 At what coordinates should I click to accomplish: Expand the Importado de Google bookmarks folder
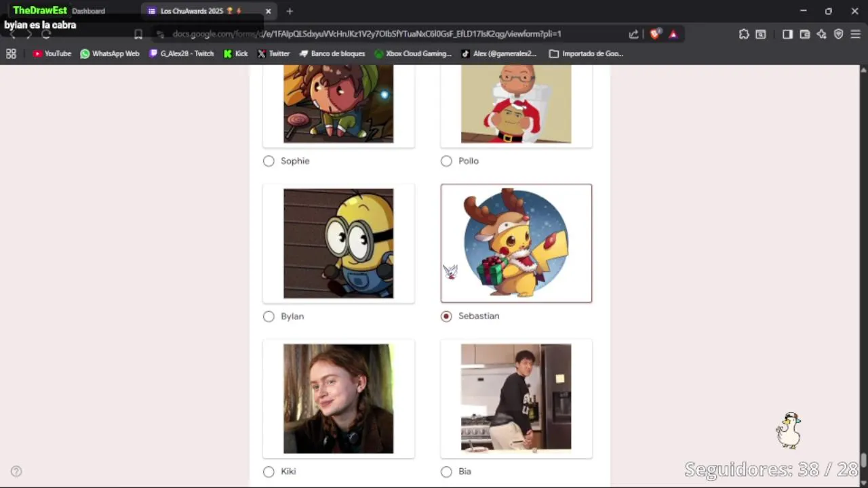(586, 54)
